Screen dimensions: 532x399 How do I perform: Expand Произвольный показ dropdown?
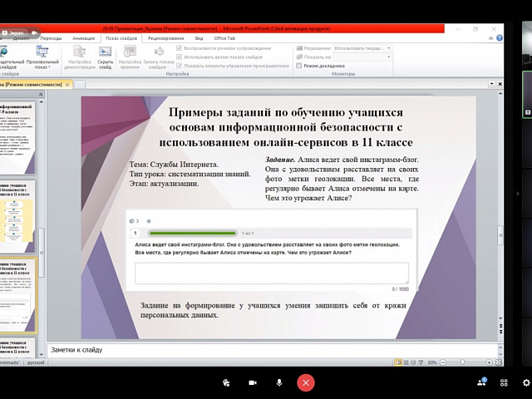point(42,57)
